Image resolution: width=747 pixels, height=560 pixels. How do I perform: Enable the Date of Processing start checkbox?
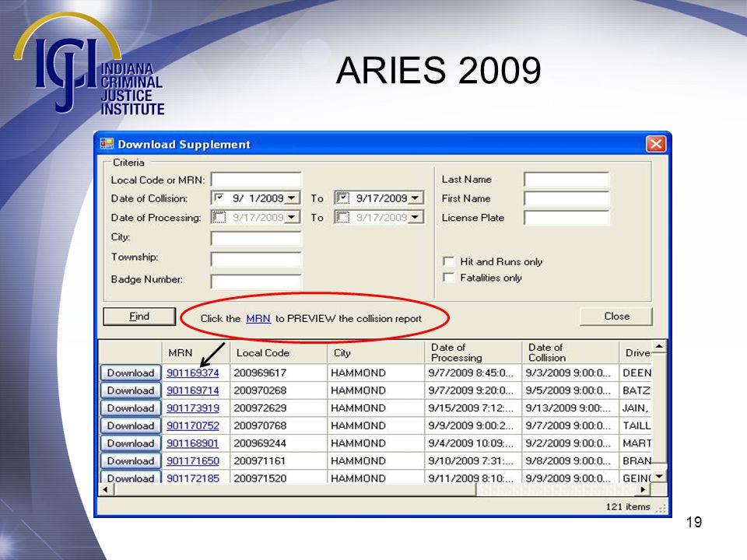click(x=219, y=217)
